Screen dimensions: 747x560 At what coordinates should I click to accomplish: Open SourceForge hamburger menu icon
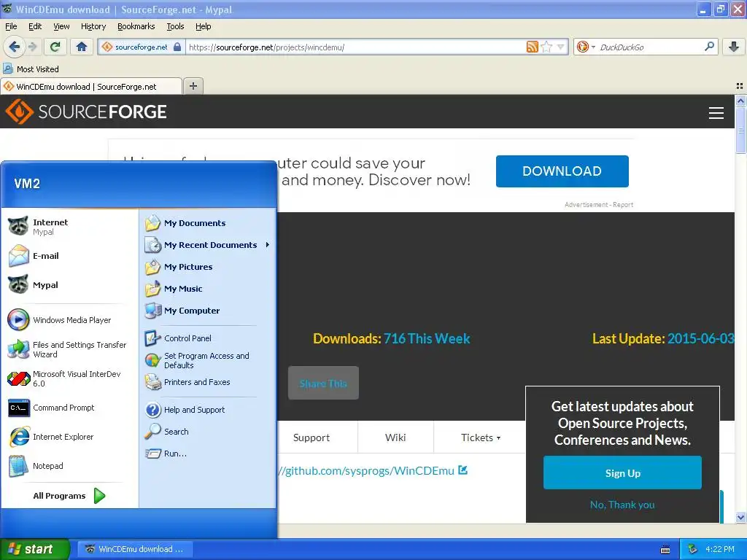tap(716, 113)
